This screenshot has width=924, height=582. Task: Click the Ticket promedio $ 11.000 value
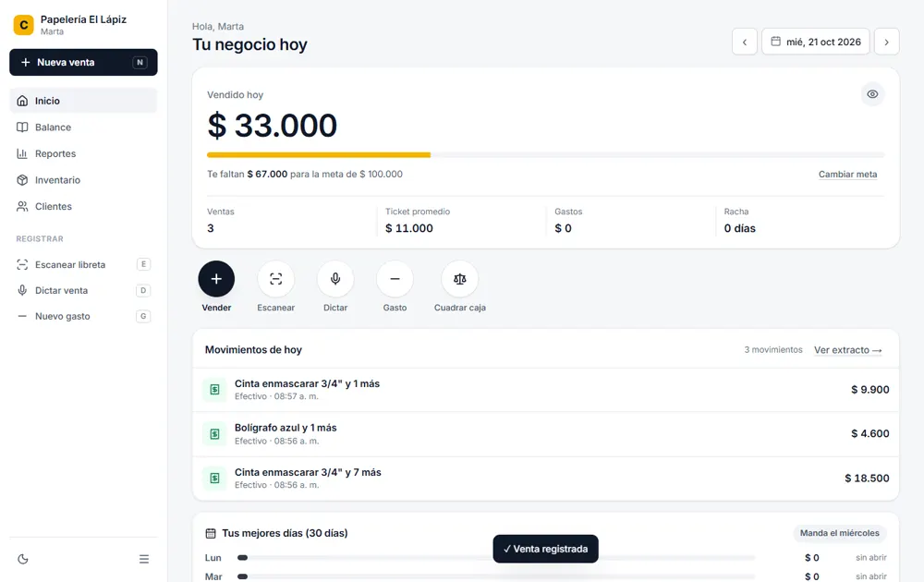(x=409, y=228)
